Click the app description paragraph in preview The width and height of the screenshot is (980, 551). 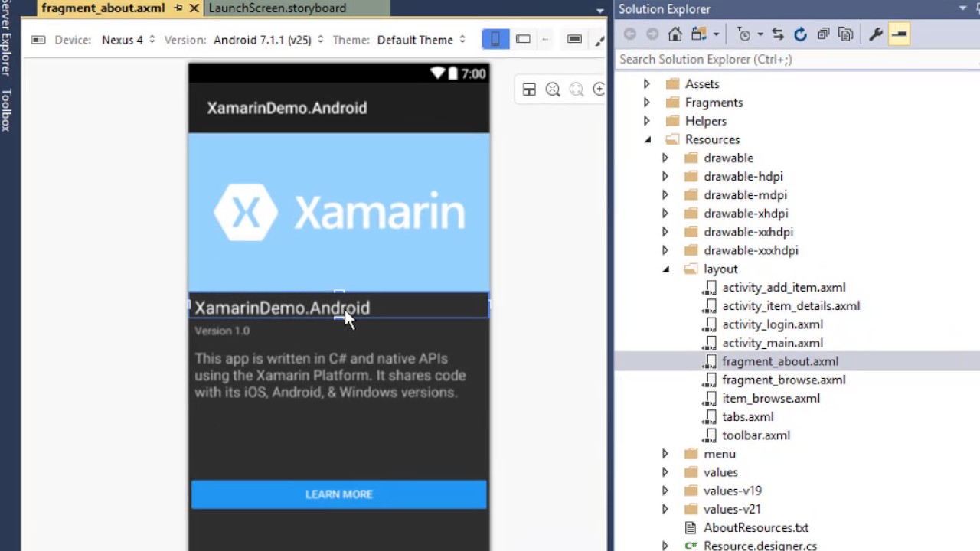tap(330, 375)
